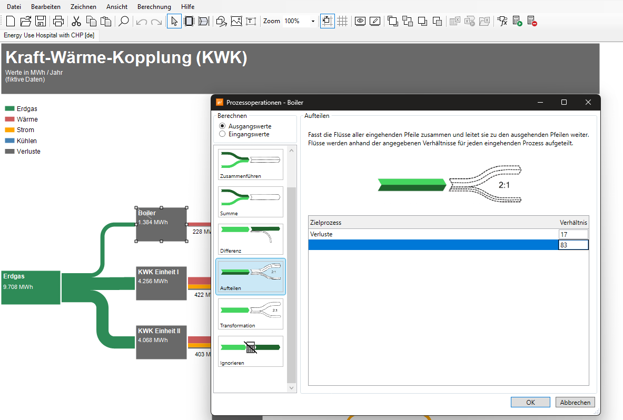
Task: Confirm the dialog with OK
Action: coord(530,402)
